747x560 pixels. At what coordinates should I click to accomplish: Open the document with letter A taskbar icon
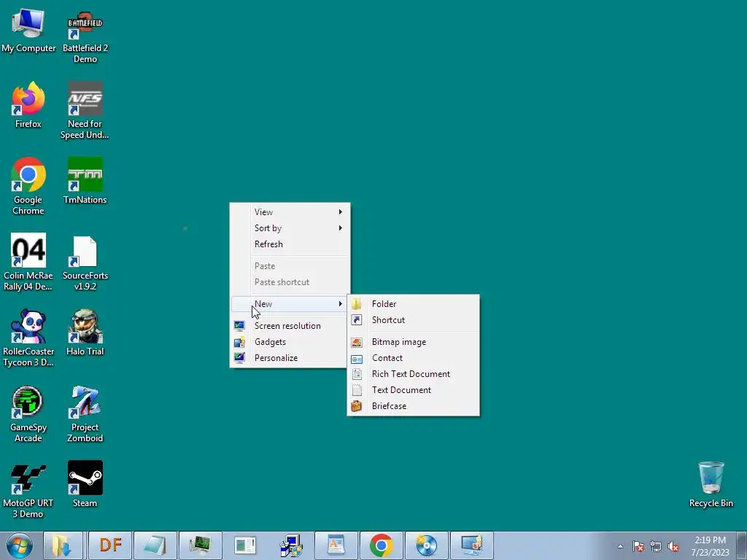click(x=336, y=545)
